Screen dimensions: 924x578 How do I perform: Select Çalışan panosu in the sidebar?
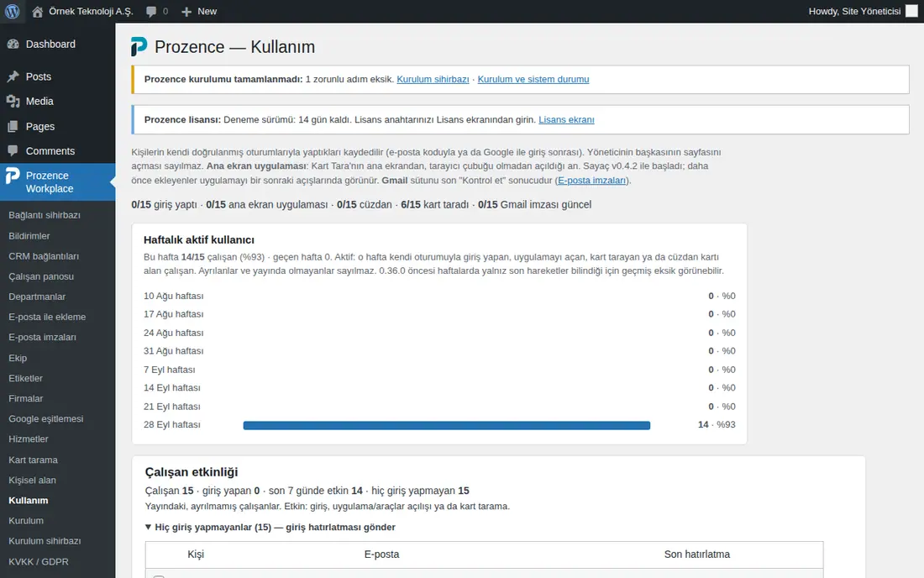41,276
